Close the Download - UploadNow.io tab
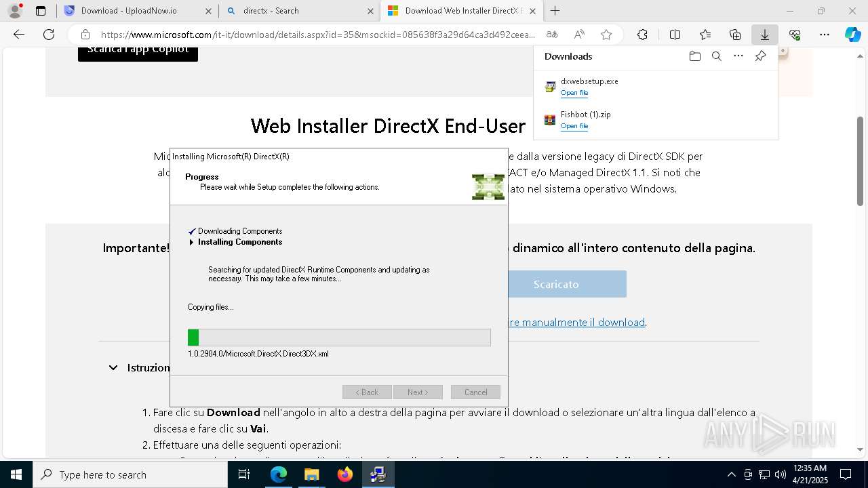 (x=208, y=11)
